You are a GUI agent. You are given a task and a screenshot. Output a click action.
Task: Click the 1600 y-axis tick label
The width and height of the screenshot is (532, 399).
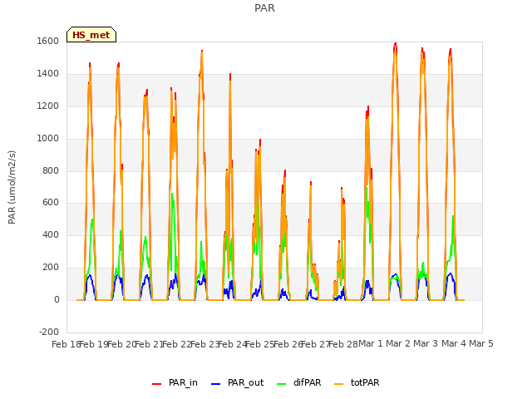[x=48, y=41]
